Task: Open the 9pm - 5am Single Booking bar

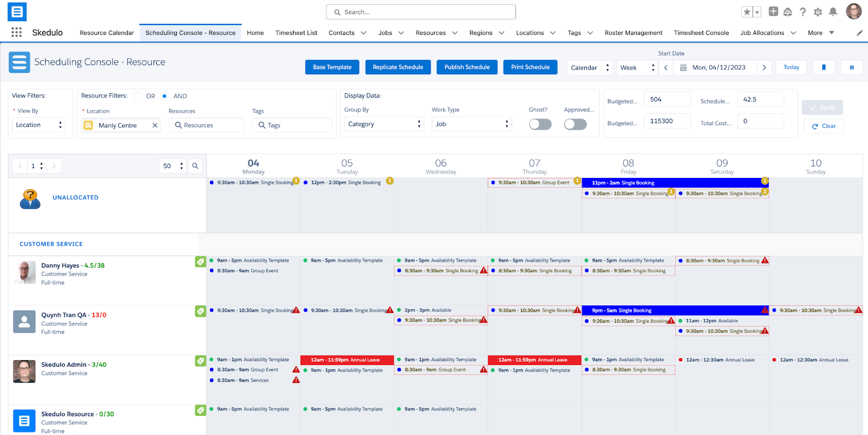Action: pos(675,310)
